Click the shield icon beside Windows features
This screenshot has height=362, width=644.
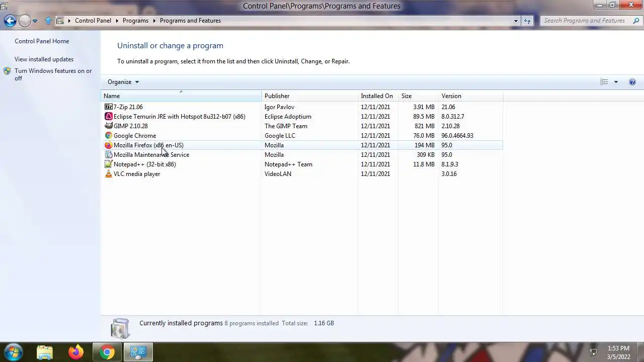click(x=7, y=71)
